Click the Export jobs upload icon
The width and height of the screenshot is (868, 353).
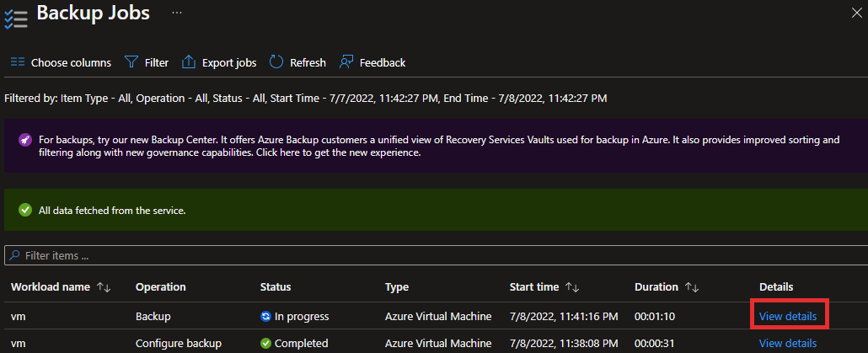click(x=189, y=62)
